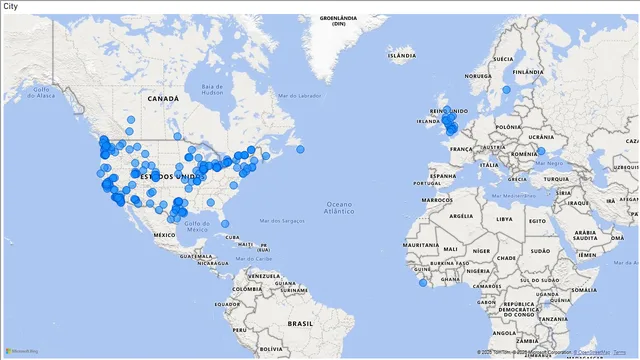Click the ARGÉLIA country label

(461, 216)
